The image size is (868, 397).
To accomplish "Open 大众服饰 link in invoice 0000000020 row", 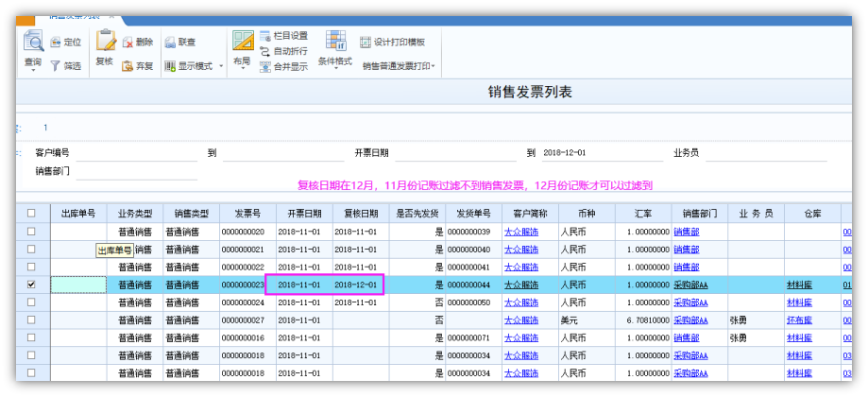I will 521,232.
